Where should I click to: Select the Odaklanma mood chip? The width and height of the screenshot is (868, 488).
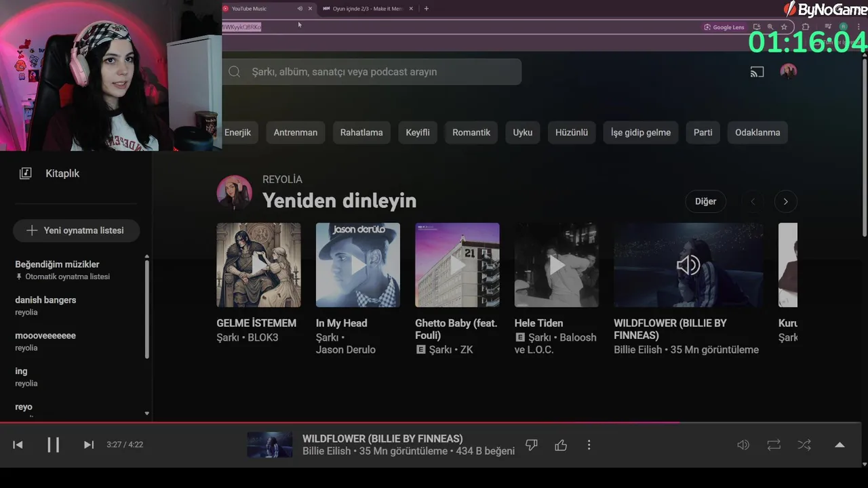[x=757, y=132]
